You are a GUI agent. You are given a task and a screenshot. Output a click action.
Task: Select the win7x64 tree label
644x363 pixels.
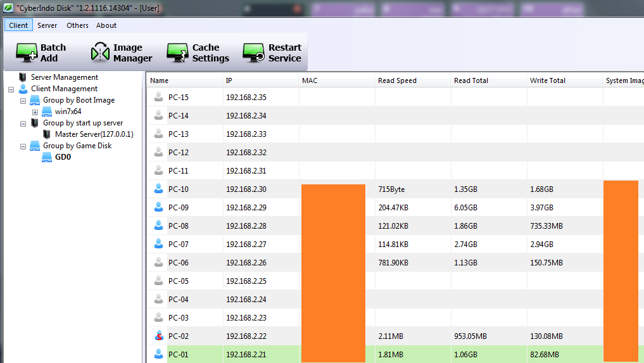click(x=68, y=111)
